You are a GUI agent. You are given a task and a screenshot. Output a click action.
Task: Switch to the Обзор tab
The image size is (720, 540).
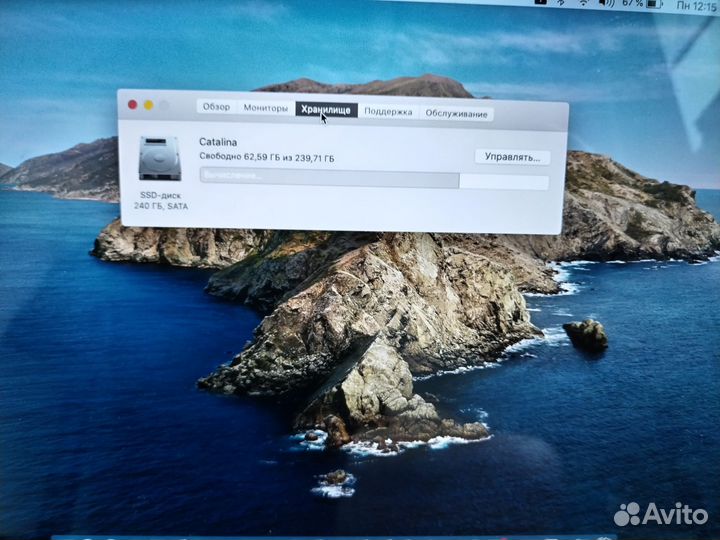pos(216,107)
